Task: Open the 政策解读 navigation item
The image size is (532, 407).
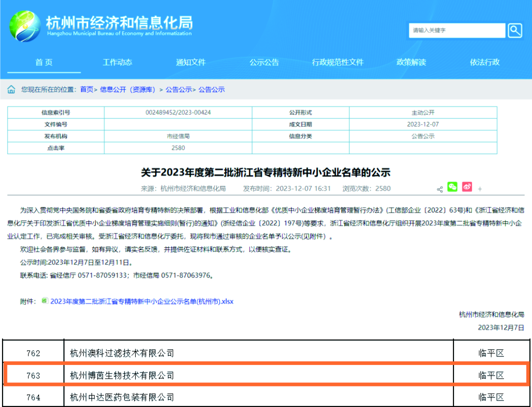Action: (x=411, y=62)
